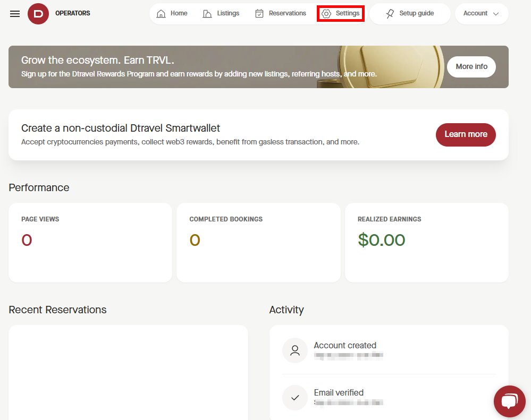Image resolution: width=531 pixels, height=420 pixels.
Task: Click the Recent Reservations heading
Action: (57, 310)
